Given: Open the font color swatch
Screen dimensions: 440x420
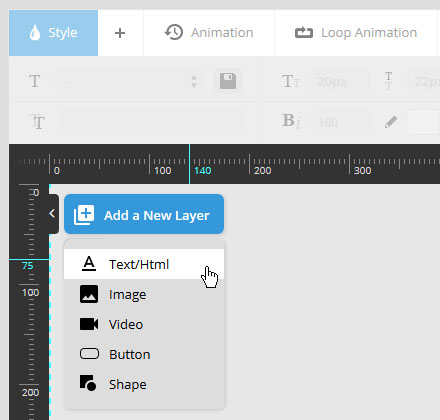Looking at the screenshot, I should [422, 122].
